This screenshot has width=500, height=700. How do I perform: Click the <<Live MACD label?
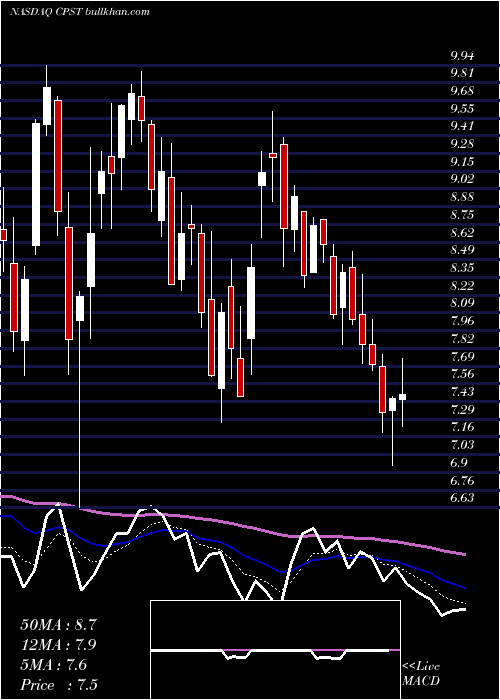[421, 673]
